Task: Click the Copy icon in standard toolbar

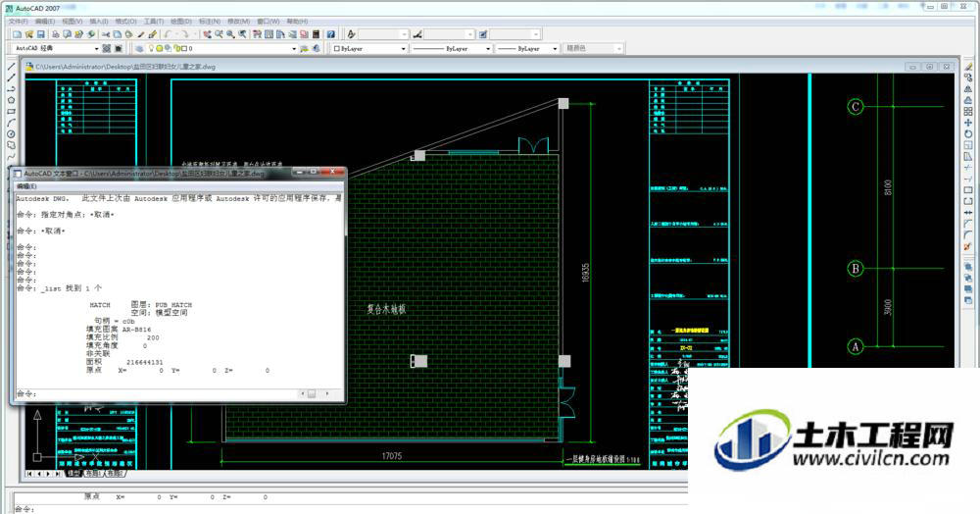Action: pyautogui.click(x=117, y=34)
